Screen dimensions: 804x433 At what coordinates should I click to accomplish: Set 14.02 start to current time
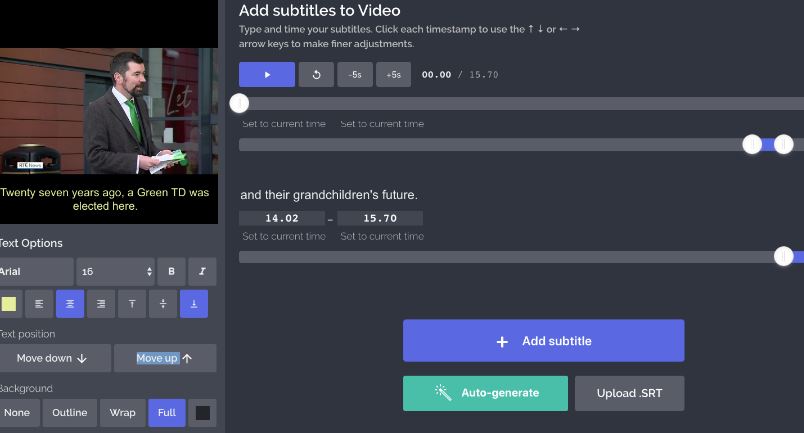[284, 236]
